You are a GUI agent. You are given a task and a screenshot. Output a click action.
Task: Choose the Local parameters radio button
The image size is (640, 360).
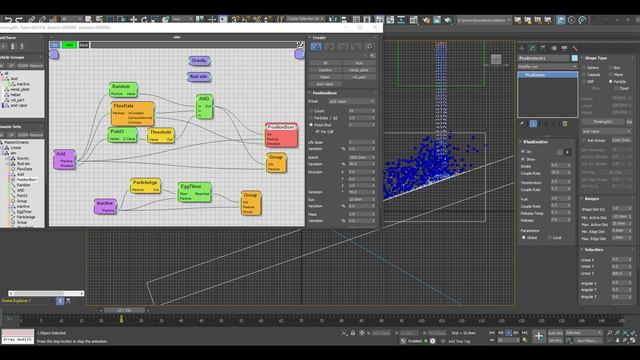tap(549, 238)
